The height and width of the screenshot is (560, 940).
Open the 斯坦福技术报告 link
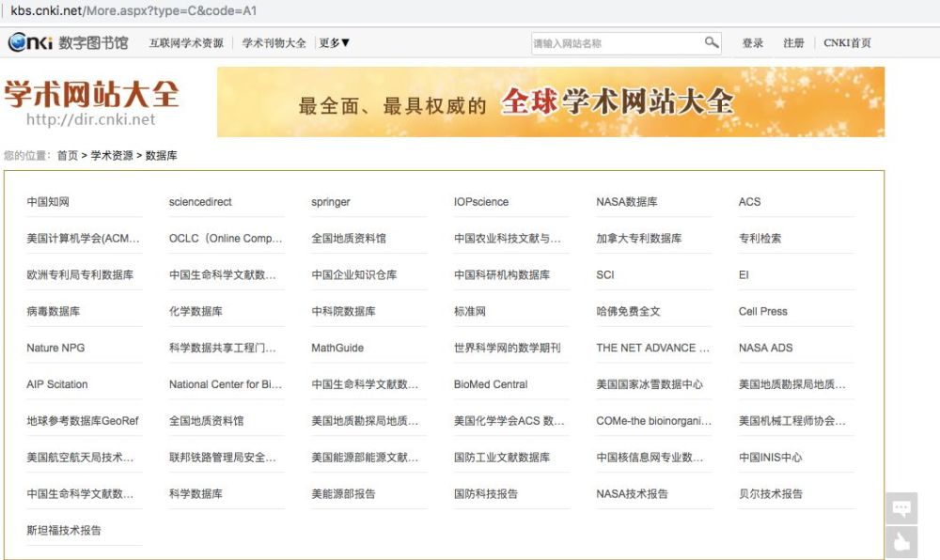[x=64, y=531]
